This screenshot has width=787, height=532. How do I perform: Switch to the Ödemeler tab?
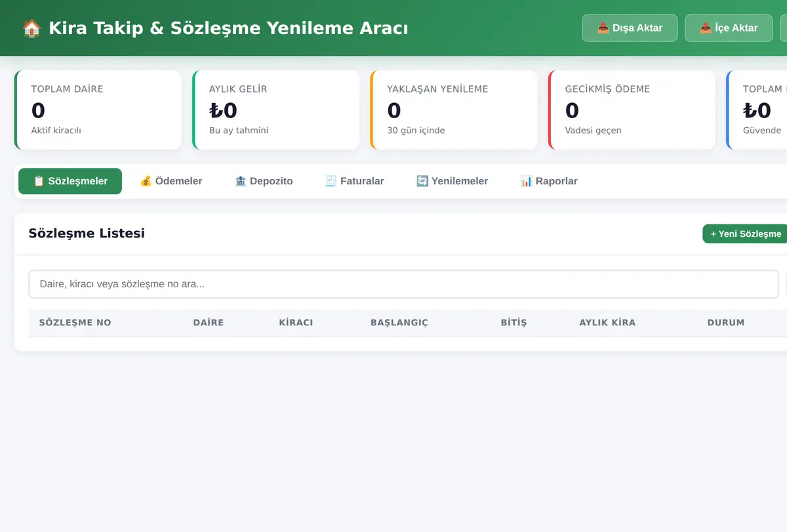[171, 181]
